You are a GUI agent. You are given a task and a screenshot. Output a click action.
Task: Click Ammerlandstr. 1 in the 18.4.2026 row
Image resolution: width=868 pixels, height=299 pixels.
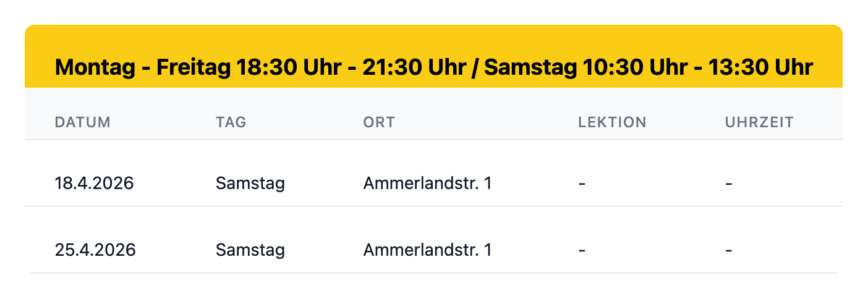(427, 183)
